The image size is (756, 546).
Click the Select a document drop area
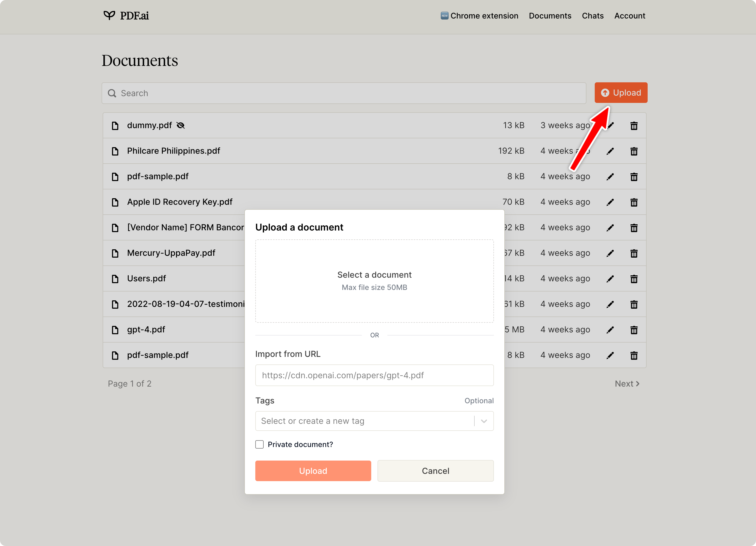click(x=374, y=281)
